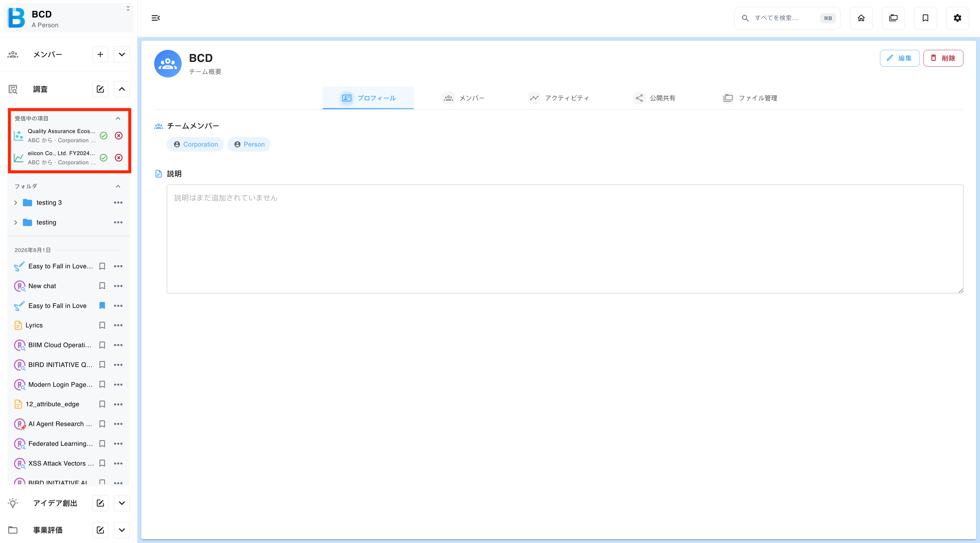The height and width of the screenshot is (543, 980).
Task: Bookmark the AI Agent Research item
Action: tap(102, 424)
